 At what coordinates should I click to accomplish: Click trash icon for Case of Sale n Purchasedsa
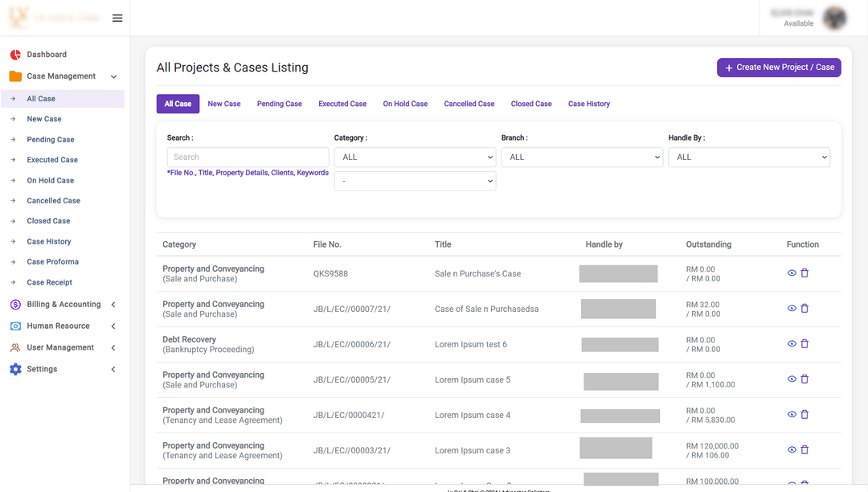[x=805, y=308]
